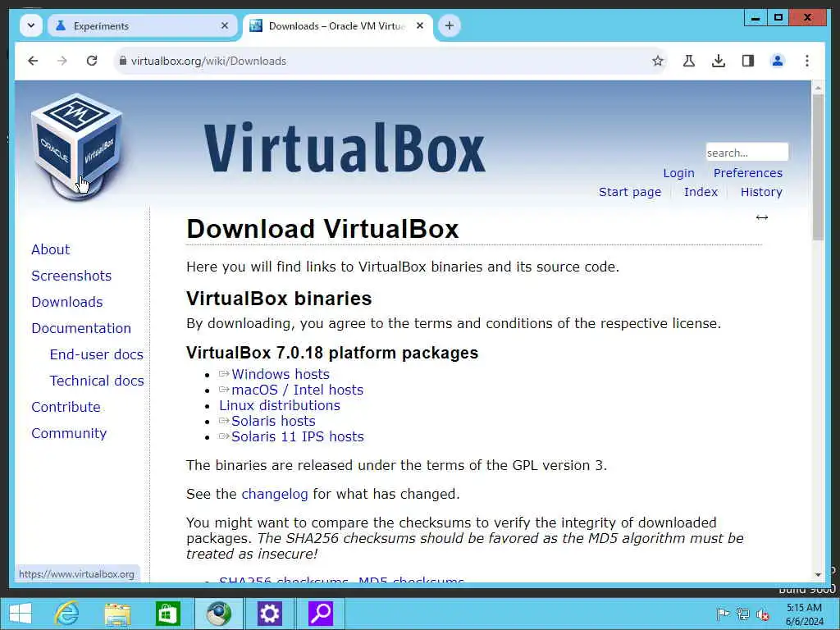Open Technical docs link
This screenshot has height=630, width=840.
tap(97, 381)
